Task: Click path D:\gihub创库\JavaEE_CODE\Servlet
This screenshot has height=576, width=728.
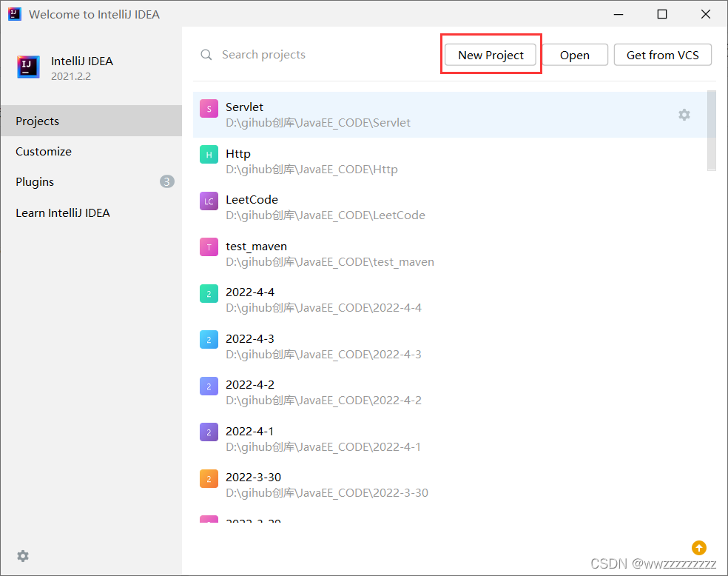Action: [x=318, y=123]
